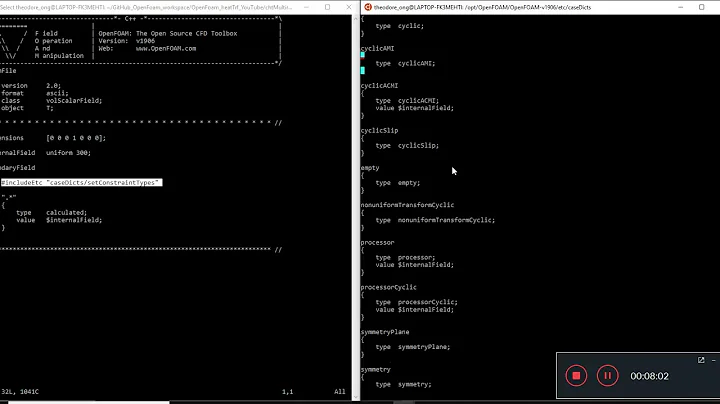Click the nonuniformTransformCyclic entry name
Viewport: 720px width, 404px height.
coord(407,205)
